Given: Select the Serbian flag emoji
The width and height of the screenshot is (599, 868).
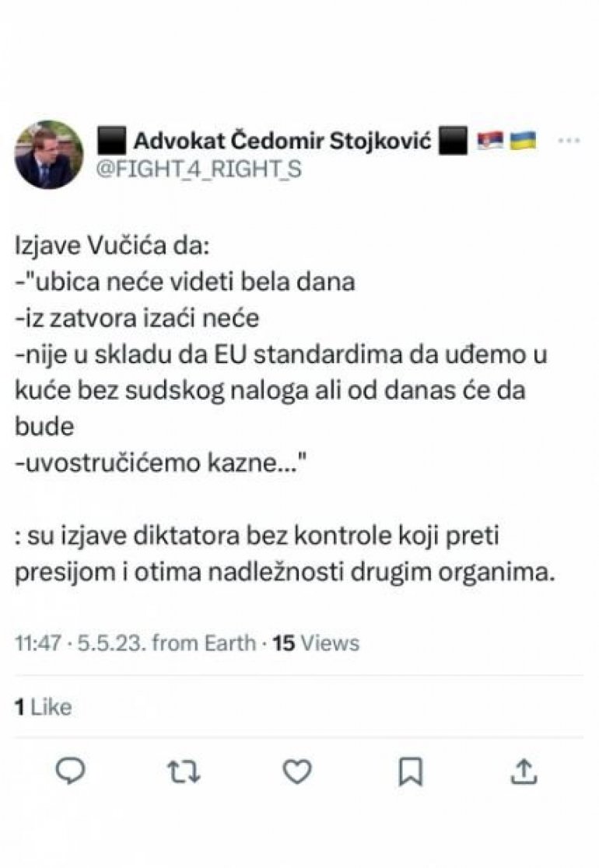Looking at the screenshot, I should pyautogui.click(x=491, y=141).
